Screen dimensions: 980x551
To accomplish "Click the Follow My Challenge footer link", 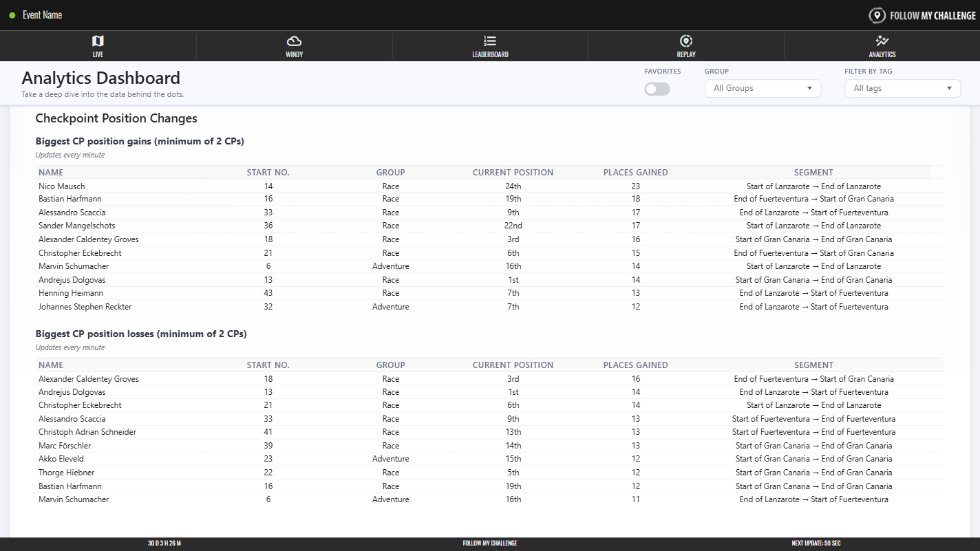I will pyautogui.click(x=489, y=543).
